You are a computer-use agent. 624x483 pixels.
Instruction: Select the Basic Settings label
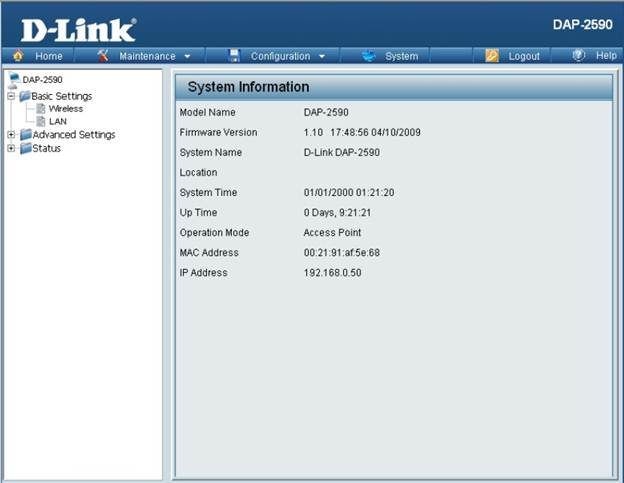pos(62,96)
